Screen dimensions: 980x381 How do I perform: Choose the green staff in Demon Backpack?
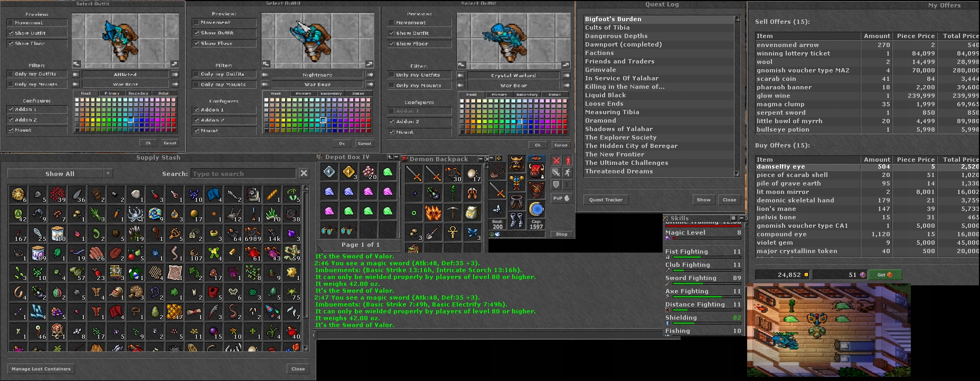point(453,193)
